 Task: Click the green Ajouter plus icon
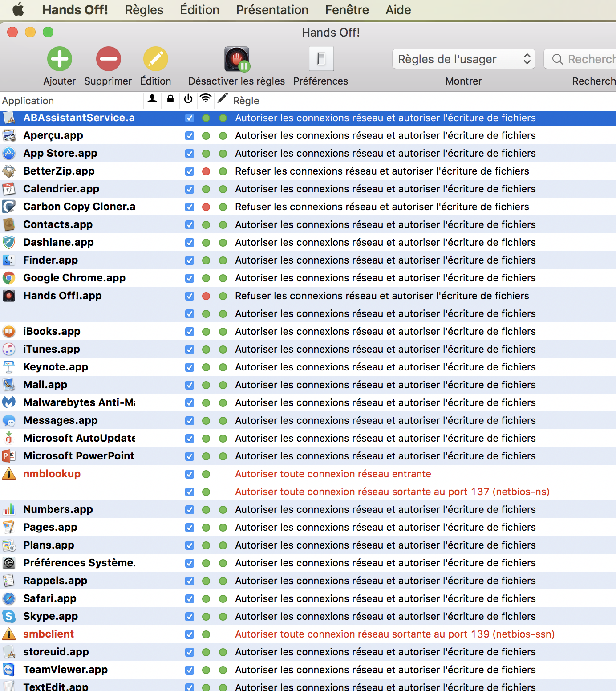pyautogui.click(x=60, y=59)
